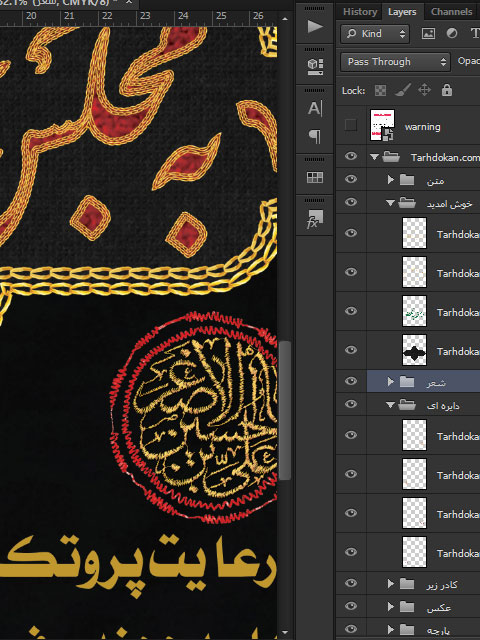Hide the خوش امدید group
Screen dimensions: 480x640
click(x=351, y=202)
